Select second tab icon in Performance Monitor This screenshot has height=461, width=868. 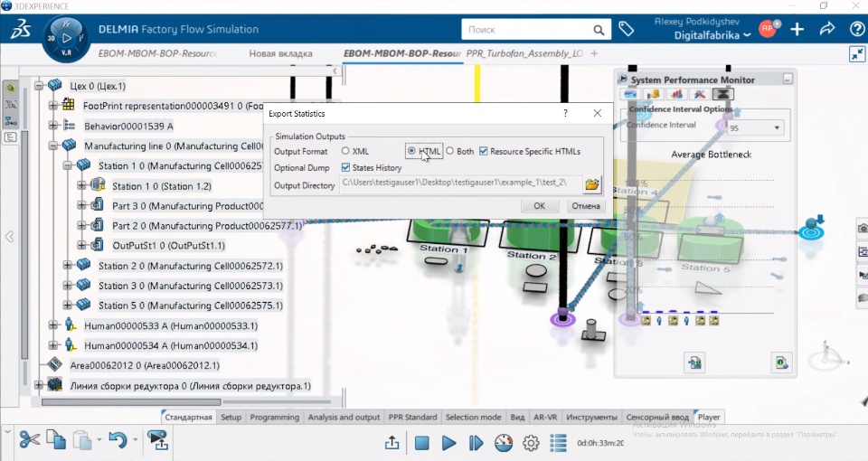coord(654,95)
